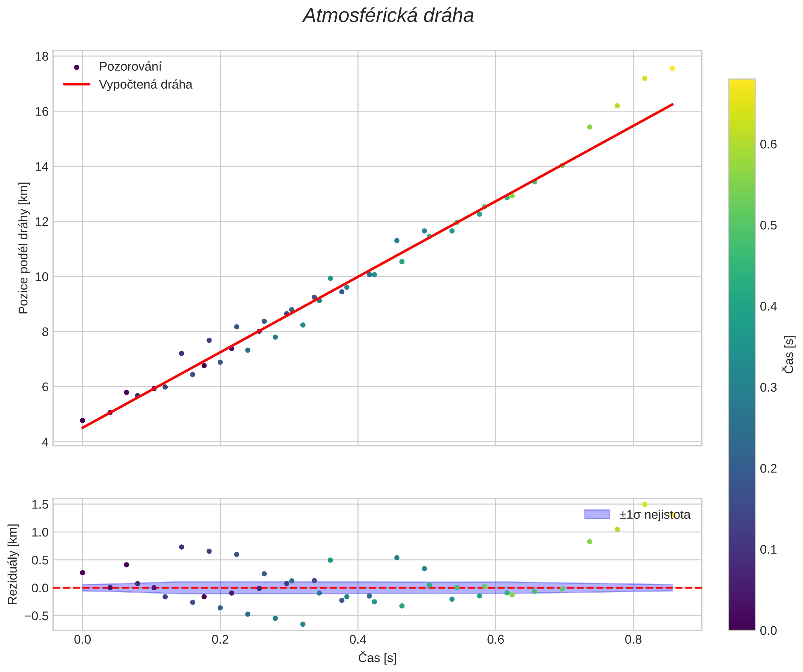Click the colorbar tick label 0.3

[x=768, y=388]
